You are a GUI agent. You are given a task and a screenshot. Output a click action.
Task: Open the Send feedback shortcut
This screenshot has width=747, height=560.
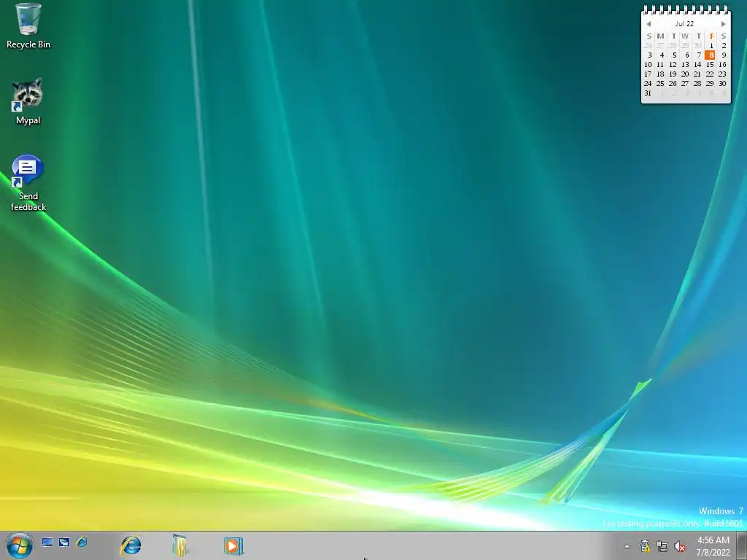coord(28,183)
